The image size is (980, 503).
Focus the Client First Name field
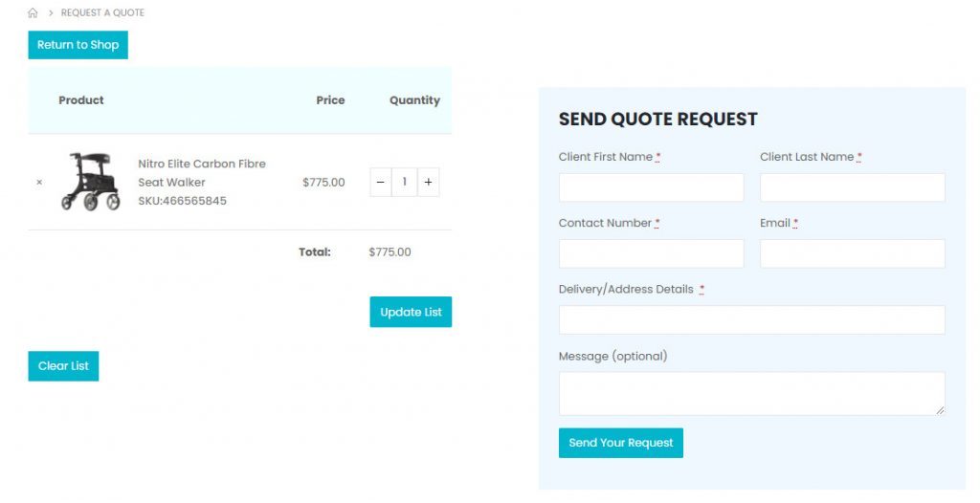[651, 187]
